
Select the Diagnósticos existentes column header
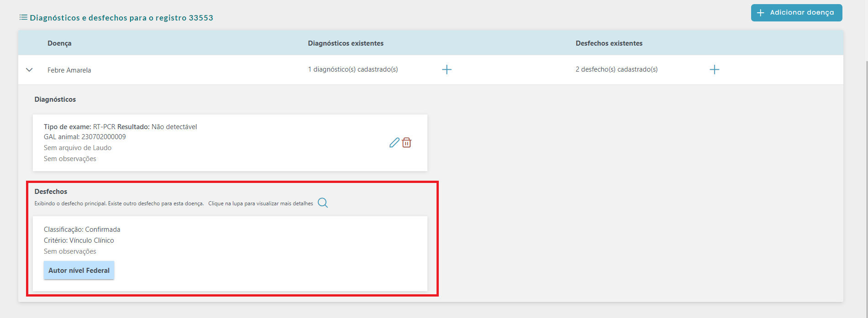click(346, 43)
